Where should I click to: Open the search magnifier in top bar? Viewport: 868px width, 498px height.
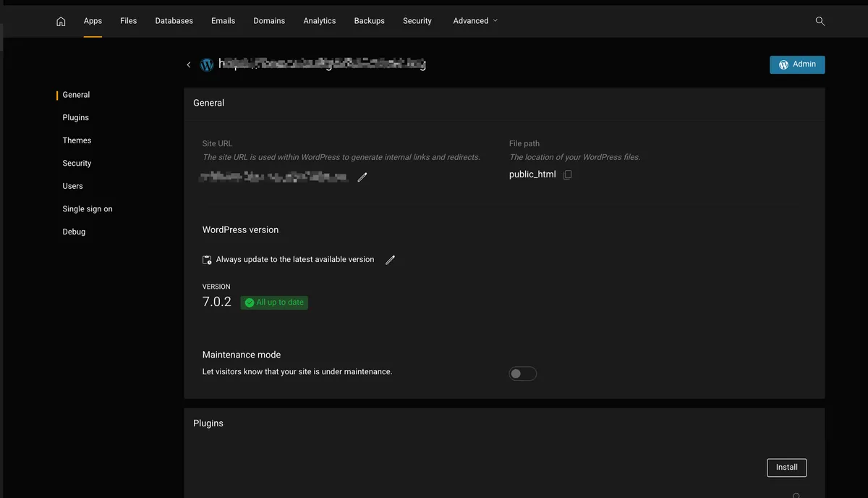pyautogui.click(x=820, y=21)
